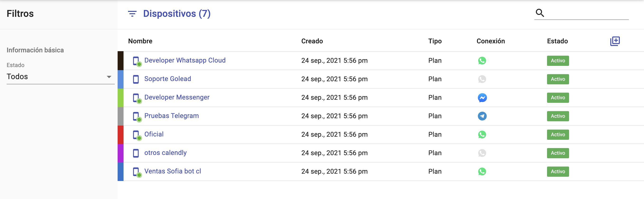
Task: Click the Nombre column header
Action: click(x=140, y=41)
